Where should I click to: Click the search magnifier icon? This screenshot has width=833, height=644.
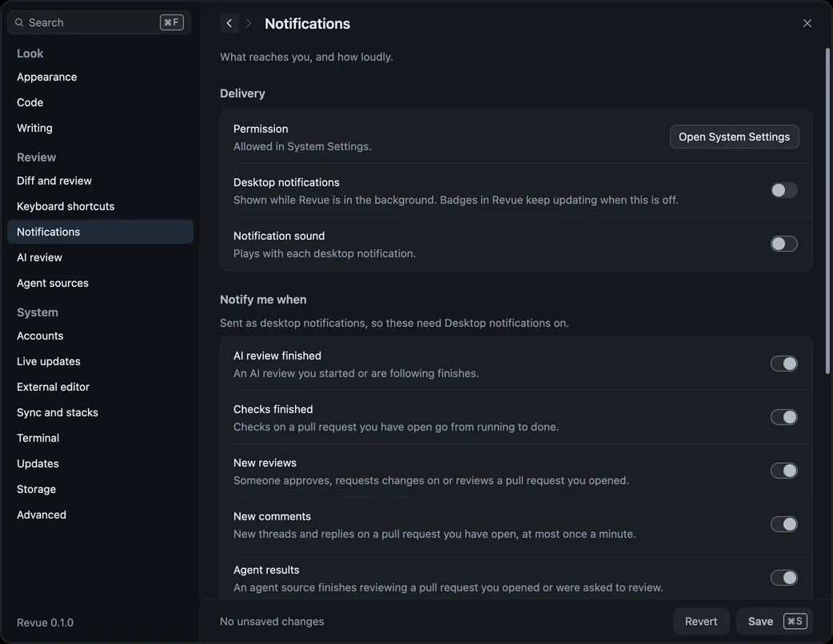(x=19, y=22)
